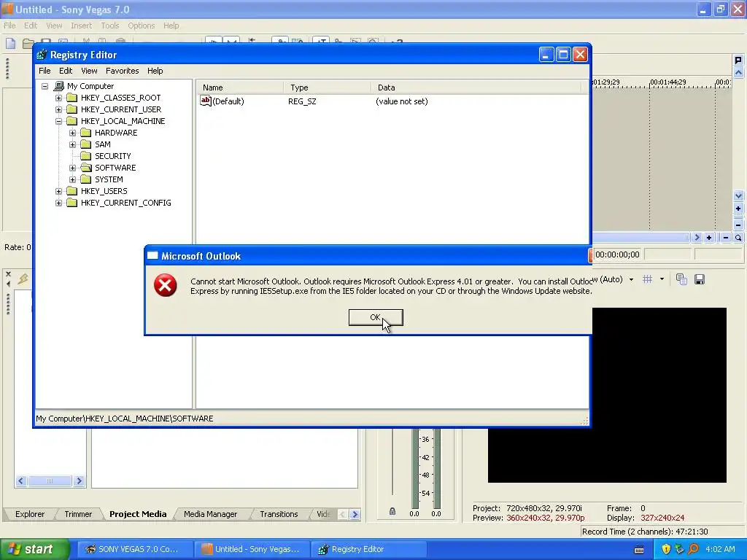Close the docked window with the small X
Viewport: 747px width, 560px height.
[x=8, y=274]
